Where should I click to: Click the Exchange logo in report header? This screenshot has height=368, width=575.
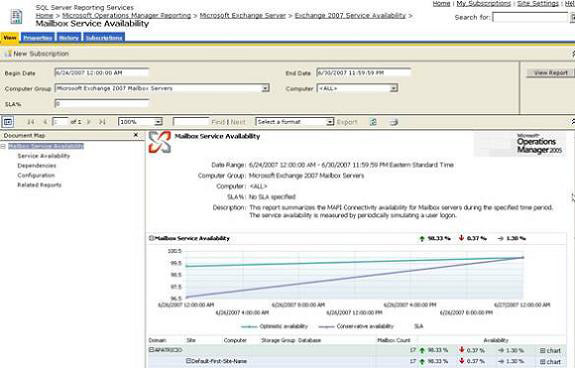[160, 142]
